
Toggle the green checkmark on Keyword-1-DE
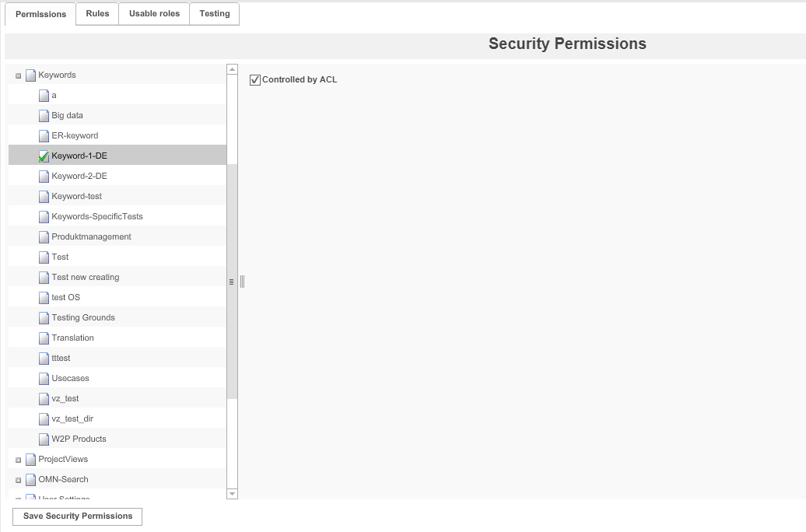44,156
